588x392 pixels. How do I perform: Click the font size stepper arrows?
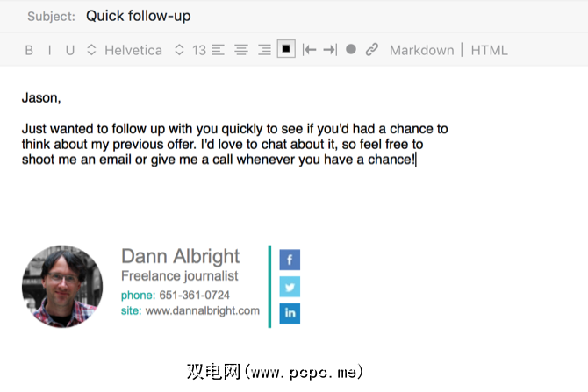tap(179, 50)
